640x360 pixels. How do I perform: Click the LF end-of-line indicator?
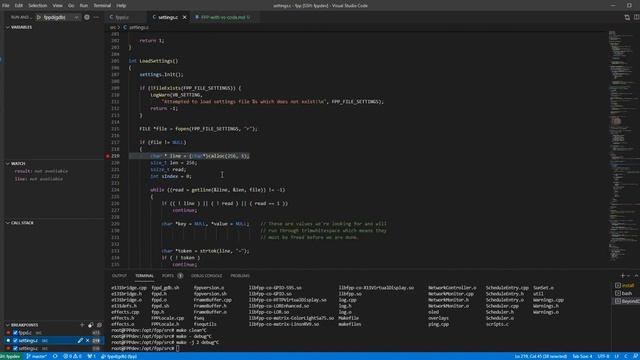(616, 356)
